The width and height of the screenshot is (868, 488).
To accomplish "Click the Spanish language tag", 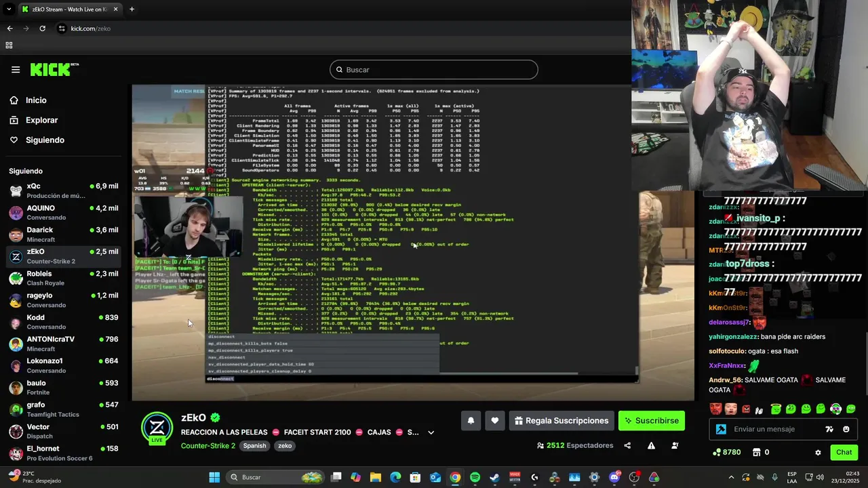I will pyautogui.click(x=254, y=446).
